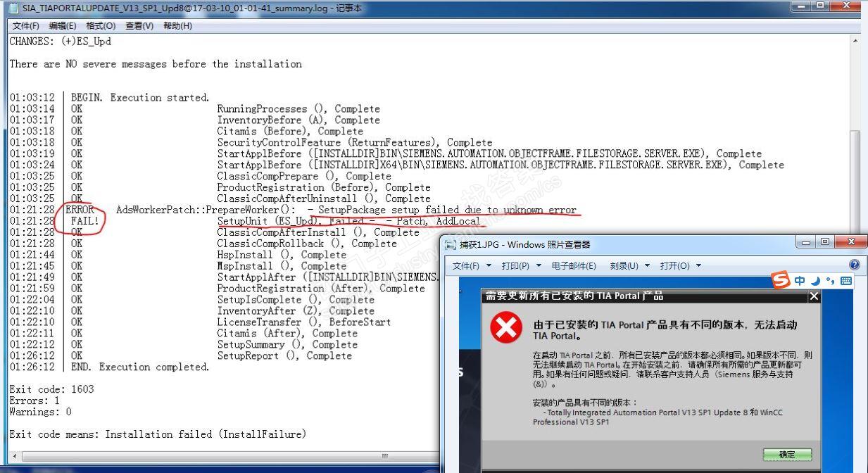Image resolution: width=868 pixels, height=473 pixels.
Task: Open the Photo Viewer help icon
Action: click(x=855, y=265)
